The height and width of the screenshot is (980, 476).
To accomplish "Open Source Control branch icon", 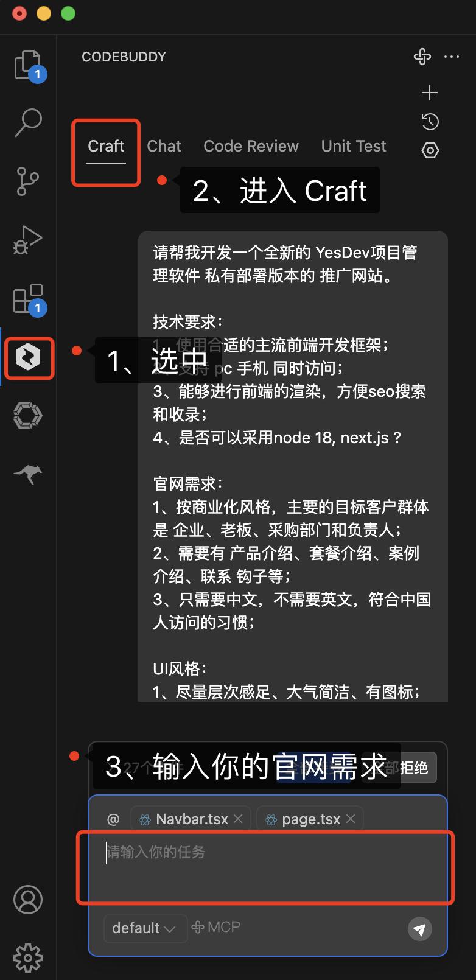I will click(x=28, y=181).
